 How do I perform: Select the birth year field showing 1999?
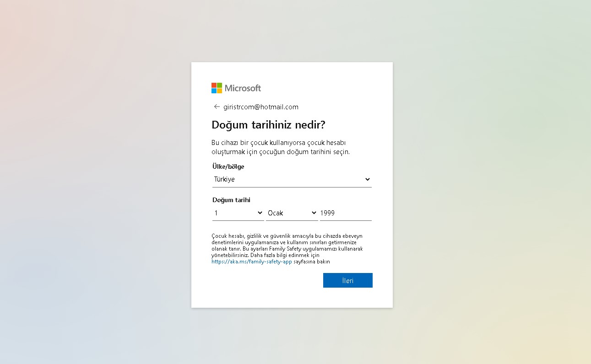pos(346,213)
